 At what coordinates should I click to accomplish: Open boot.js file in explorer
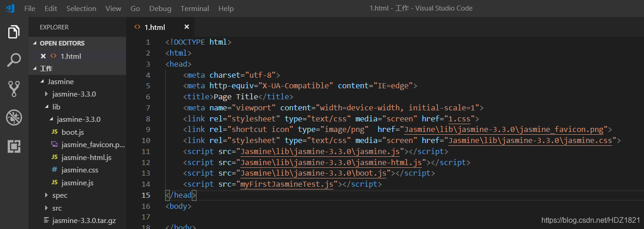click(73, 132)
